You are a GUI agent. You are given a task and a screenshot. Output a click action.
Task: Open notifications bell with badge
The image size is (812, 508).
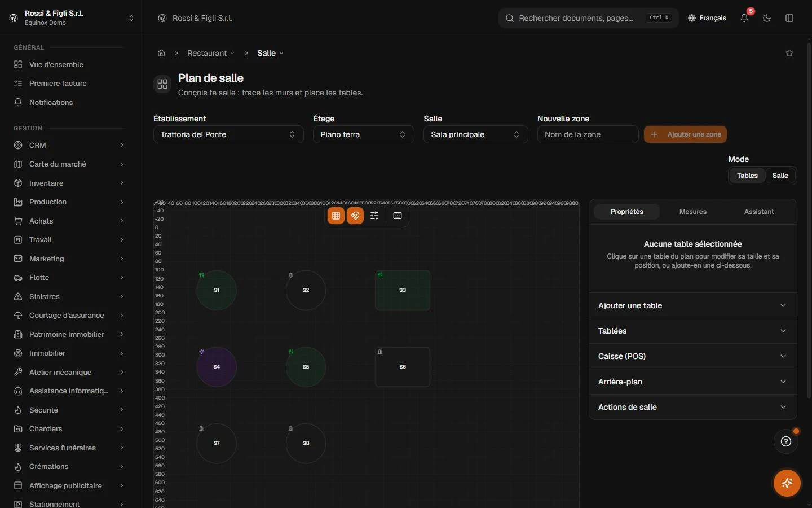point(744,18)
